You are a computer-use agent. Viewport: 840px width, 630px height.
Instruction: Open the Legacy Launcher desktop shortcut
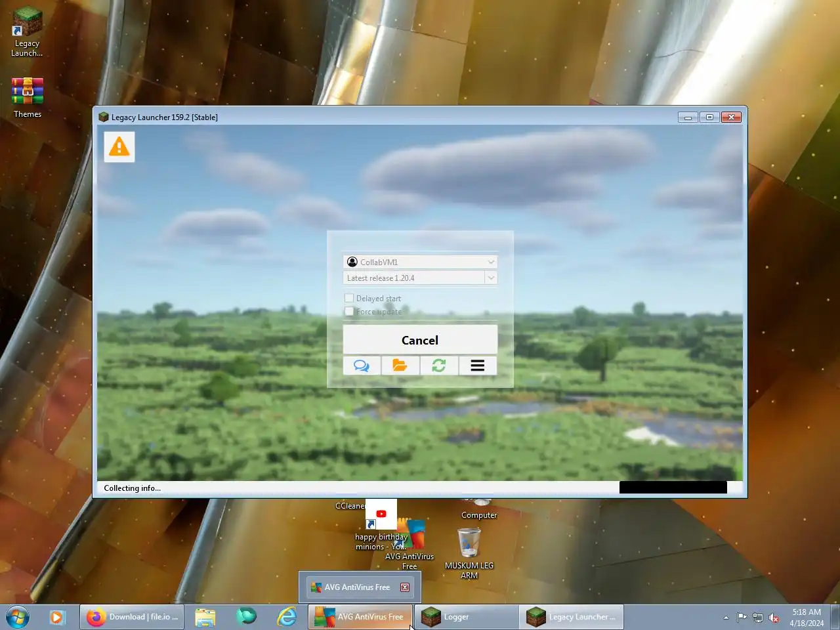tap(27, 32)
